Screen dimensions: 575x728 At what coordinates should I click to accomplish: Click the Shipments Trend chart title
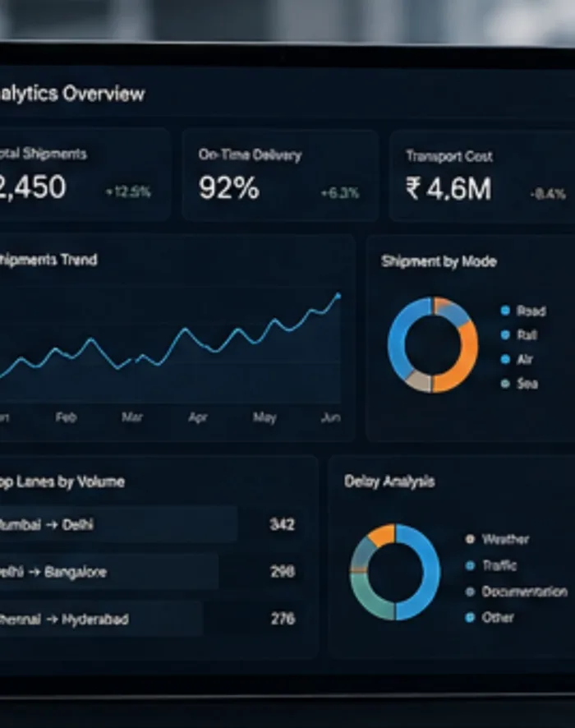point(48,260)
